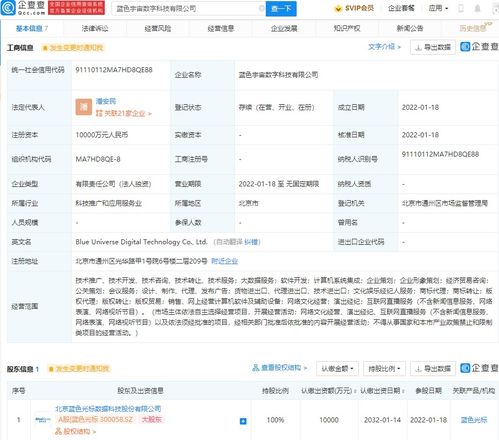The width and height of the screenshot is (499, 440).
Task: Select credit code 91110112MA7HD8QE88 beside 统一社会信用代码
Action: coord(114,70)
